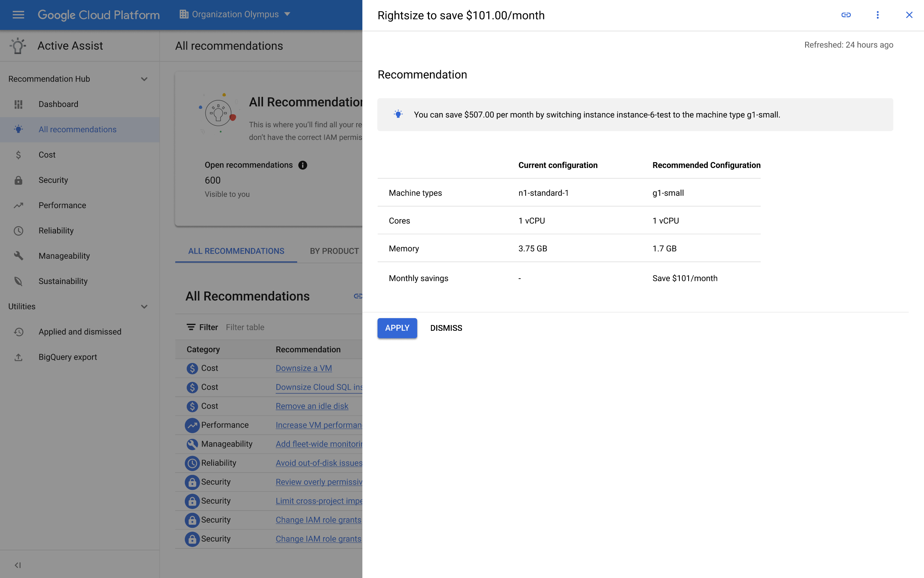The width and height of the screenshot is (924, 578).
Task: Click the Sustainability leaf icon in sidebar
Action: pos(18,281)
